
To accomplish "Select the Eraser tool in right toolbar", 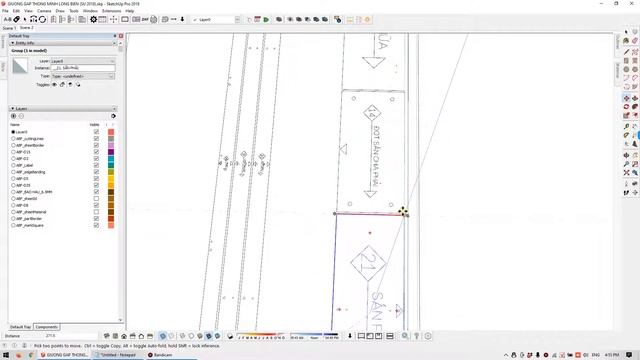I will click(x=635, y=41).
